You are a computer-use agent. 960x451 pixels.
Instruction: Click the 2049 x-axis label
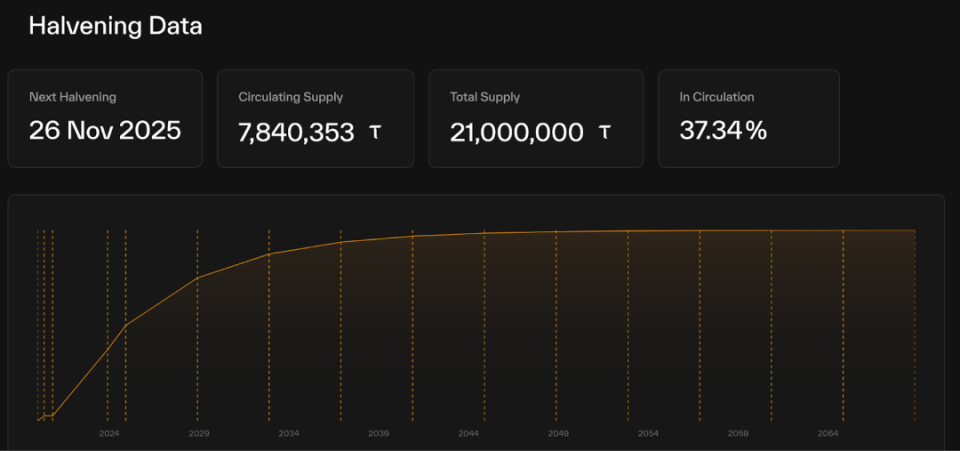558,433
